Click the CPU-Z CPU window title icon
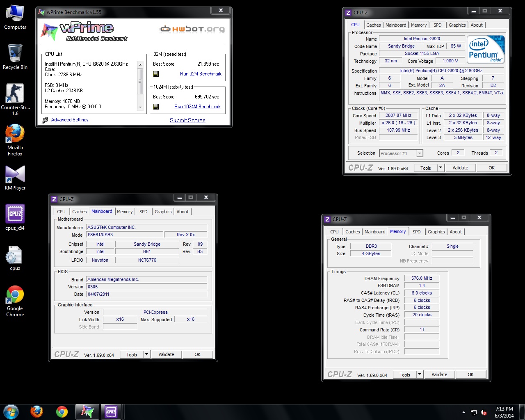The width and height of the screenshot is (525, 420). pyautogui.click(x=348, y=13)
